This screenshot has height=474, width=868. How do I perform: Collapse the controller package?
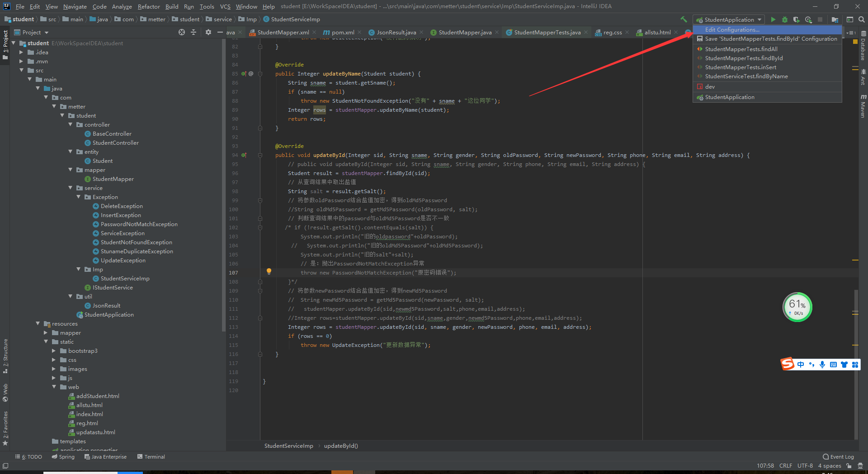click(71, 124)
